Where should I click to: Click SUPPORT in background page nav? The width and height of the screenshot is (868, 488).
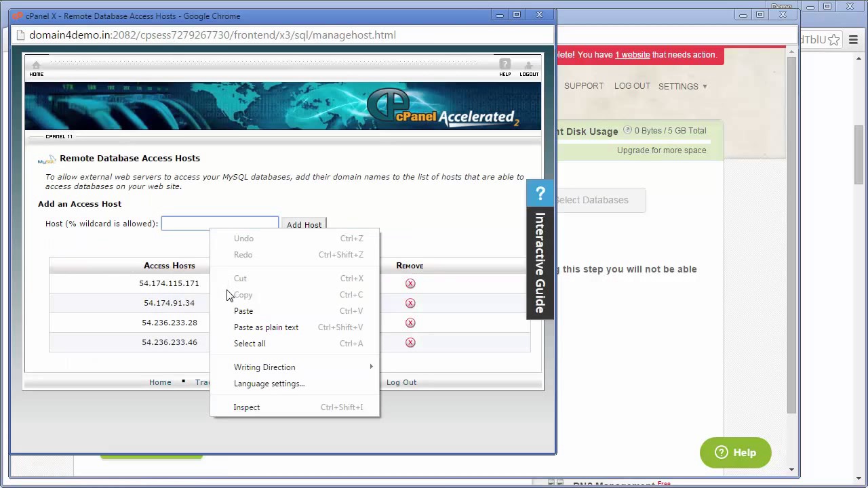[x=584, y=86]
